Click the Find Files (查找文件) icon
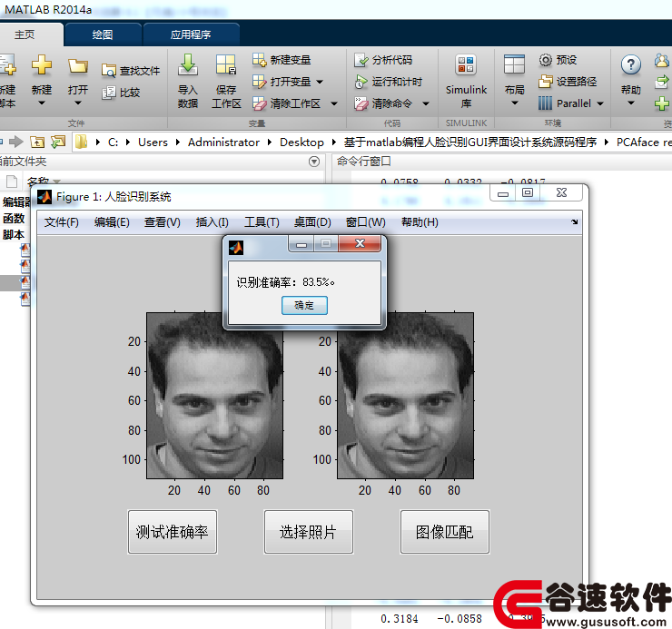The image size is (672, 629). 108,70
